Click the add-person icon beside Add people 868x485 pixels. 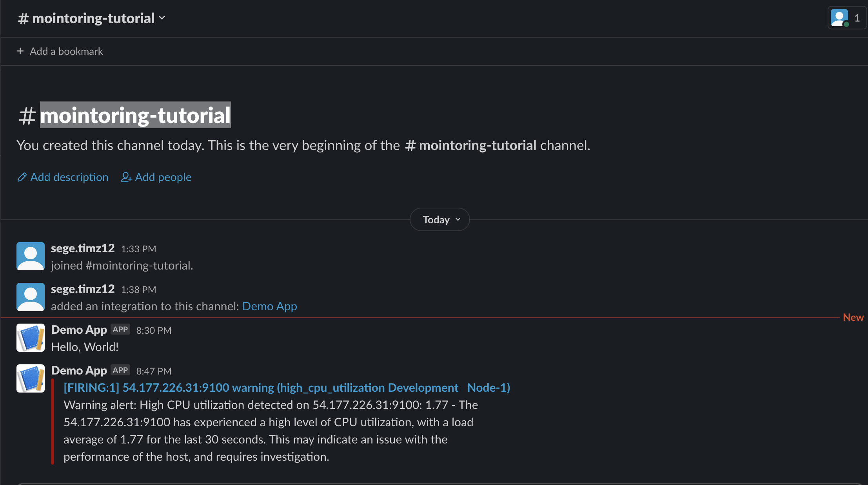126,177
